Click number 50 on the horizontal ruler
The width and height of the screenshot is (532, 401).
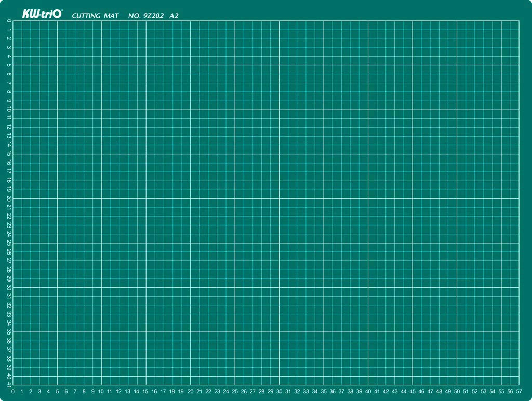tap(457, 391)
